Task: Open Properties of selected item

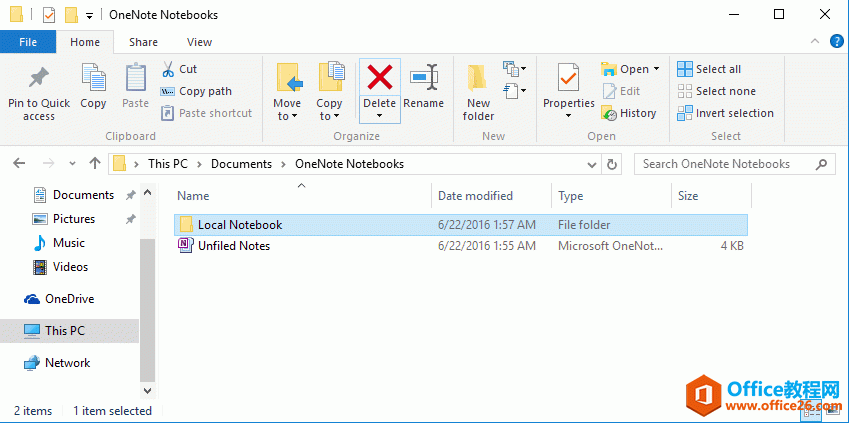Action: pos(568,88)
